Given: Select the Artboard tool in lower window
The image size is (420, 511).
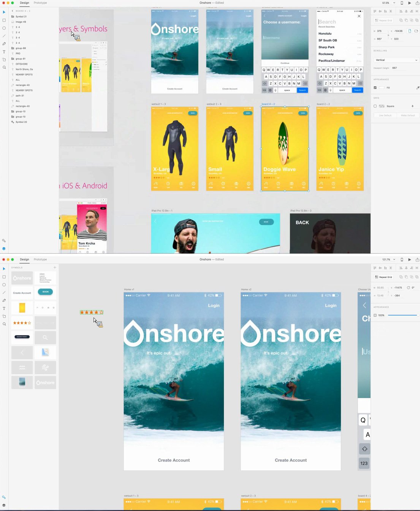Looking at the screenshot, I should tap(4, 316).
